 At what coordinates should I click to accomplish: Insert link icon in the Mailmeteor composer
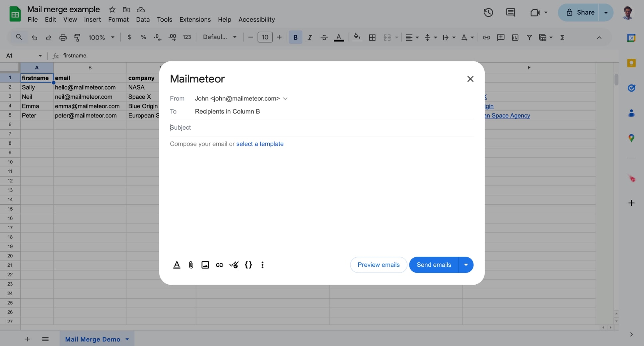coord(220,265)
